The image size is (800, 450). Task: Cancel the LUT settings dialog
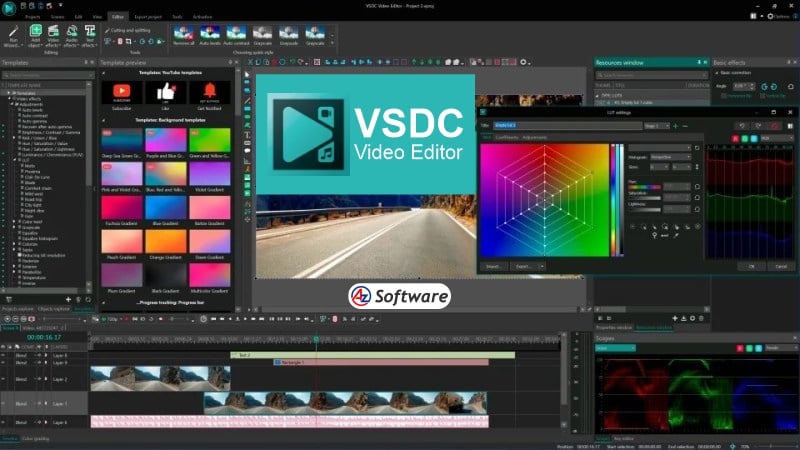781,266
